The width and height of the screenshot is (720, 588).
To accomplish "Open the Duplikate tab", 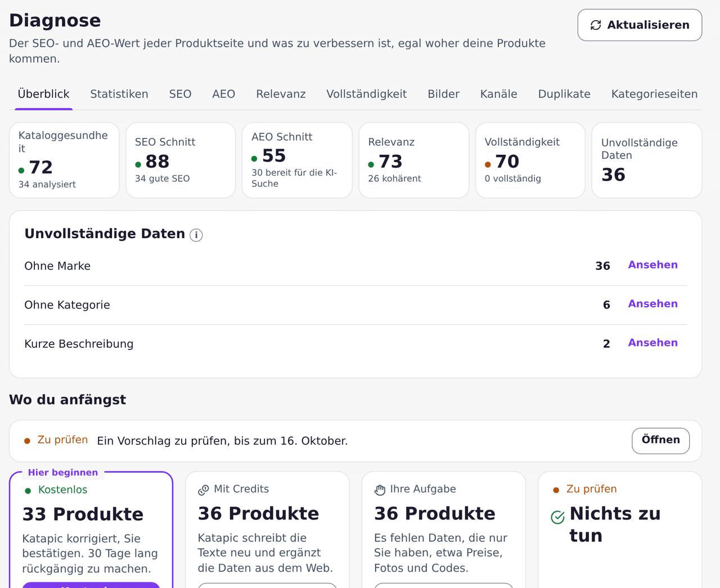I will (x=564, y=94).
